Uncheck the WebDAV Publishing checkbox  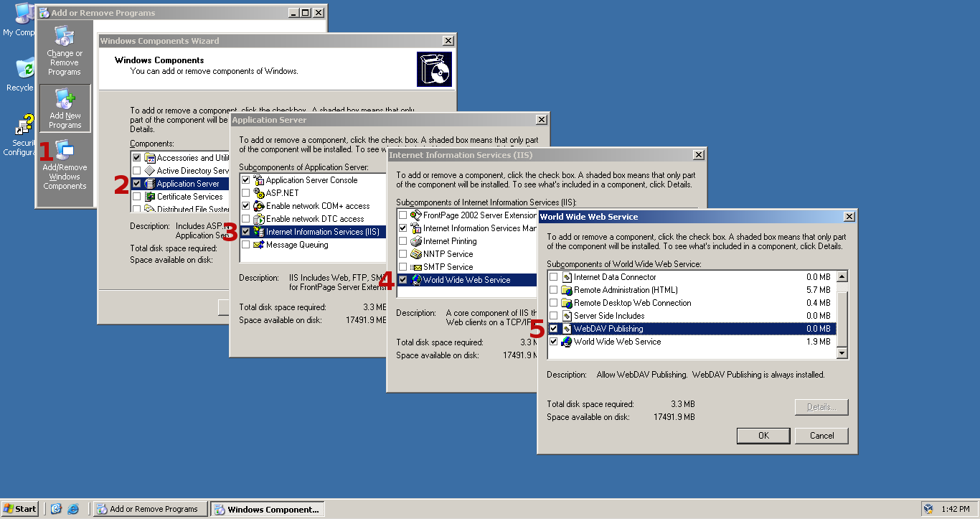[553, 329]
